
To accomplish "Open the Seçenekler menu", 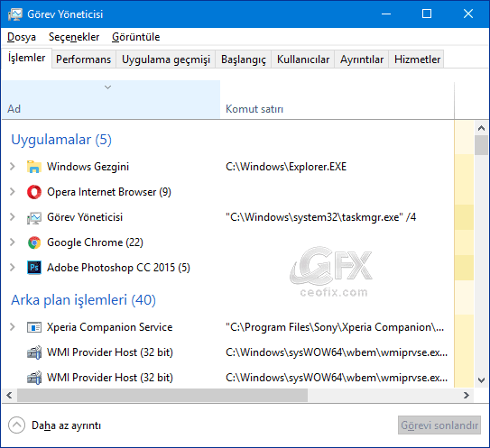I will click(x=74, y=37).
